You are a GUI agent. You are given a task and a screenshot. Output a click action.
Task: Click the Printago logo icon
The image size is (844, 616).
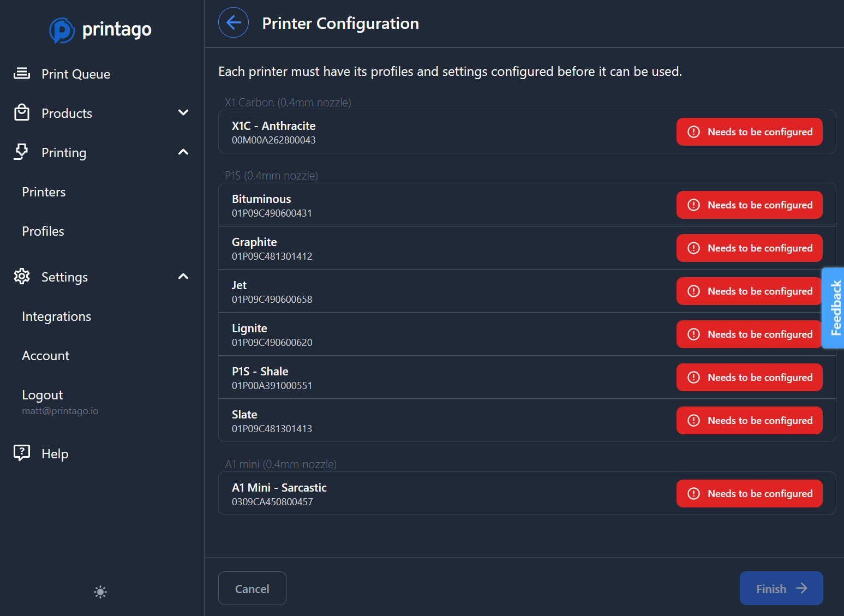pyautogui.click(x=62, y=30)
